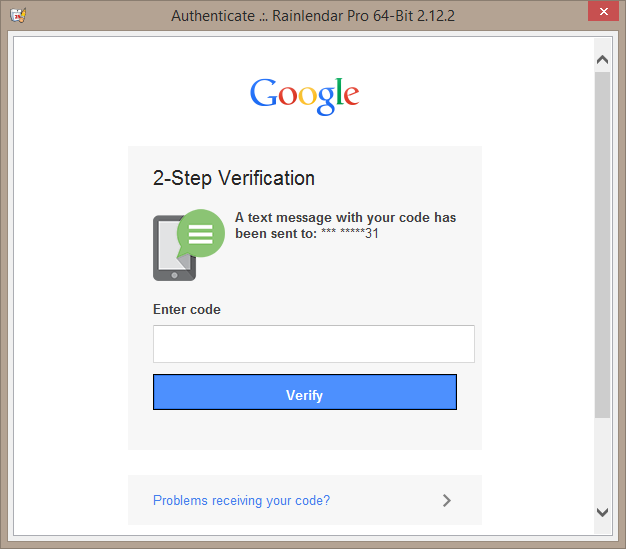Click the '2-Step Verification' heading
The width and height of the screenshot is (626, 549).
pyautogui.click(x=234, y=178)
